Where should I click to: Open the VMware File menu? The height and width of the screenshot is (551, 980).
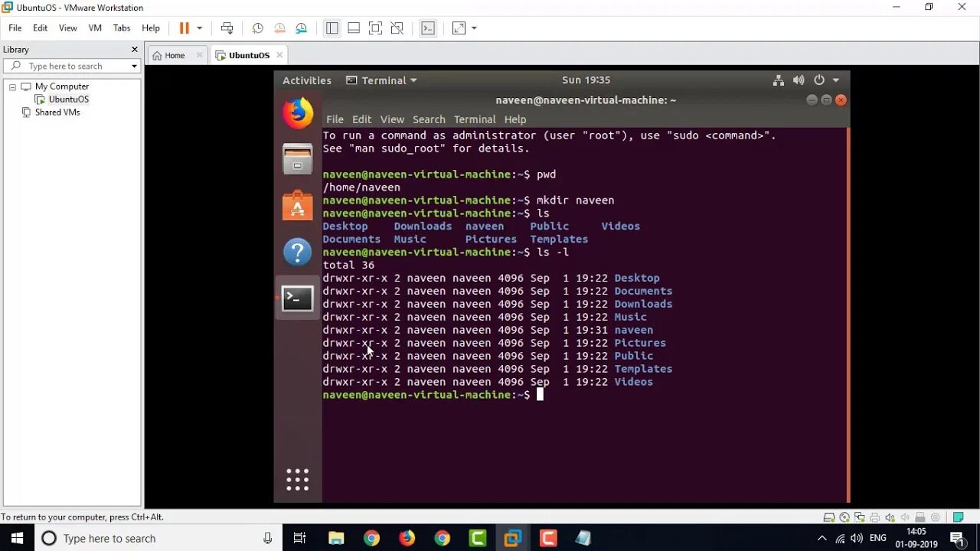pos(15,28)
